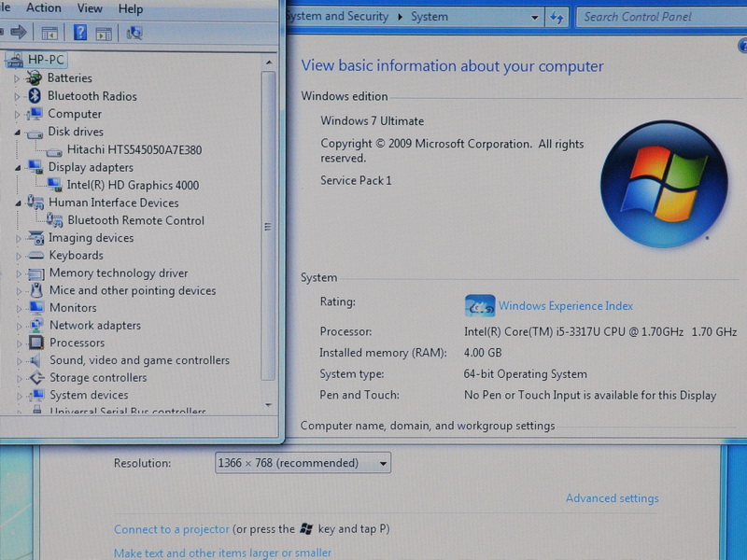Click the show/hide console tree toolbar icon
This screenshot has height=560, width=747.
49,34
